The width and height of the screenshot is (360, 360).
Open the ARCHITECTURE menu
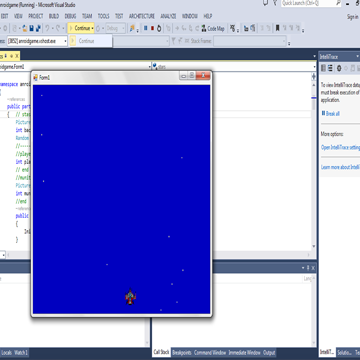click(x=142, y=16)
